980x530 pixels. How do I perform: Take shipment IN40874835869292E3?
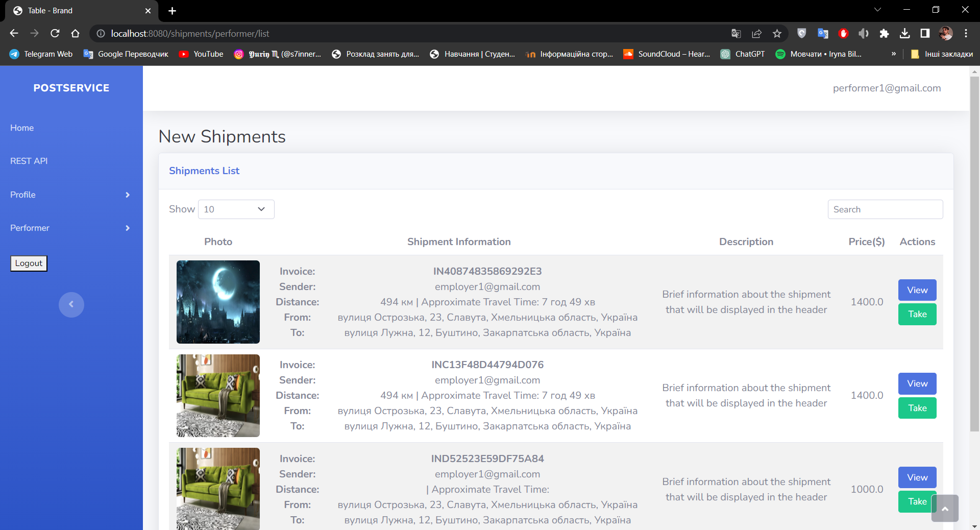(917, 314)
